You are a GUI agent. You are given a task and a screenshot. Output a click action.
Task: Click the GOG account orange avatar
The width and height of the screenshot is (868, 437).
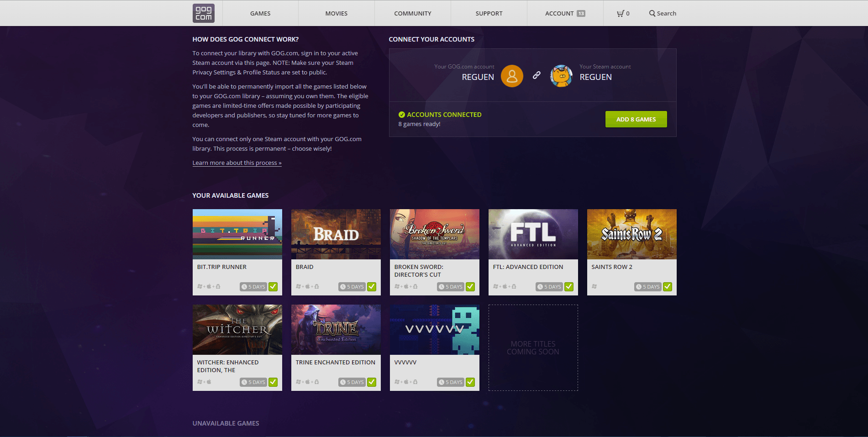(x=512, y=76)
